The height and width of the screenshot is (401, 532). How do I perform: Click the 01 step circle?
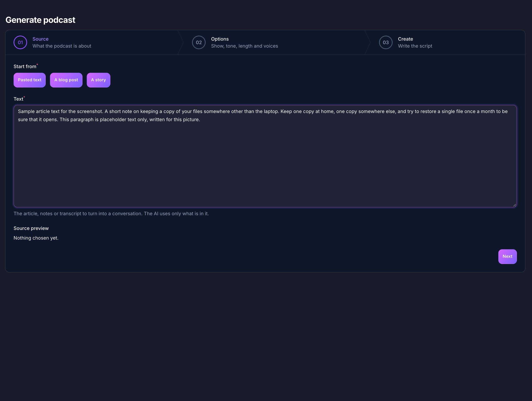(x=20, y=42)
